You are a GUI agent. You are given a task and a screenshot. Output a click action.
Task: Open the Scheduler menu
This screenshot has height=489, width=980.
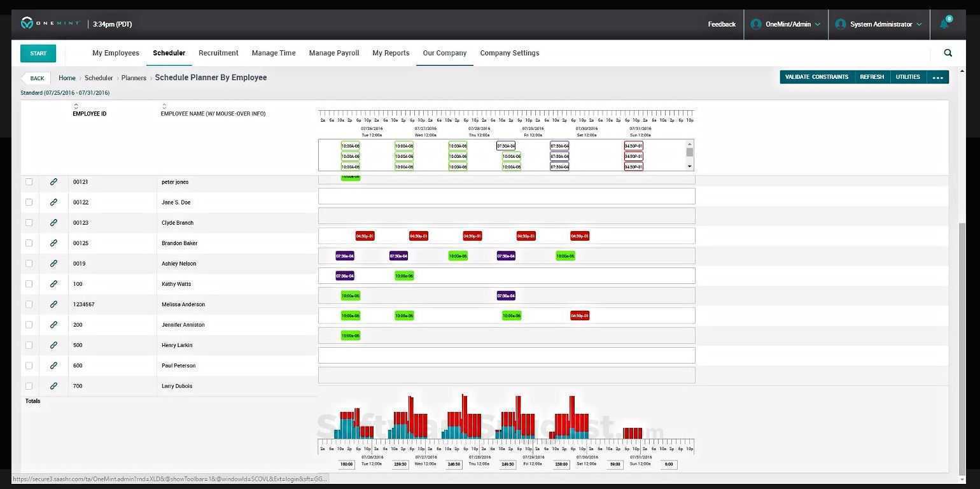tap(169, 53)
